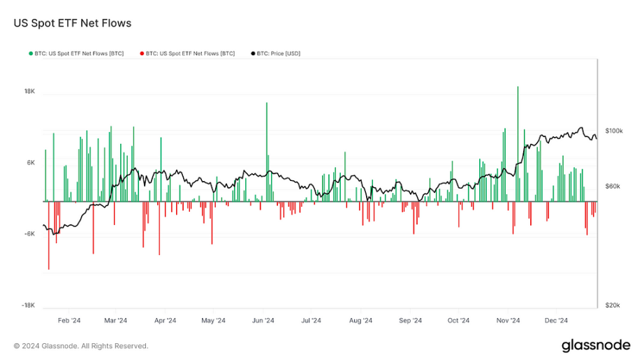Click the "Oct '24" x-axis label
This screenshot has width=644, height=362.
[x=458, y=321]
